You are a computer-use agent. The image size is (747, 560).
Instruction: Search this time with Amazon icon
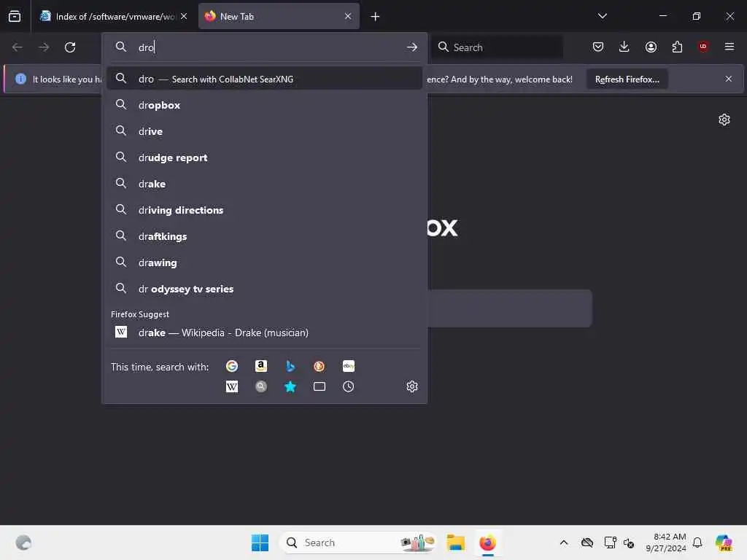260,366
